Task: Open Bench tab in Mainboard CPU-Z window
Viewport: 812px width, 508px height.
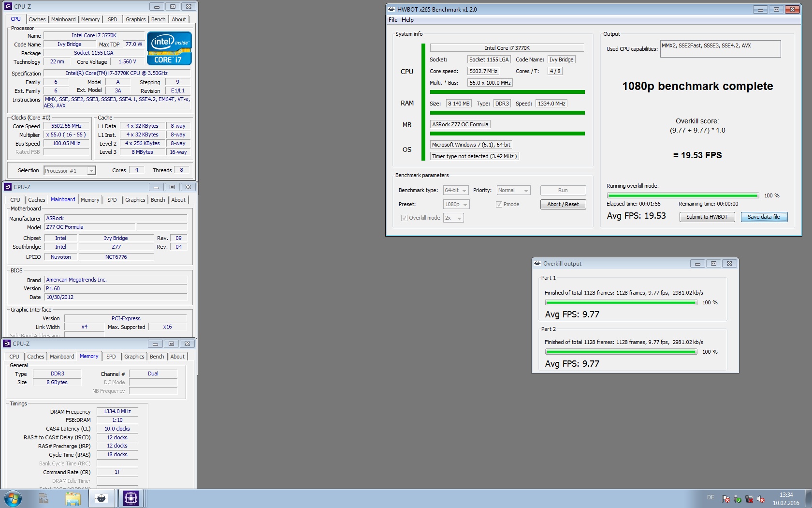Action: (158, 200)
